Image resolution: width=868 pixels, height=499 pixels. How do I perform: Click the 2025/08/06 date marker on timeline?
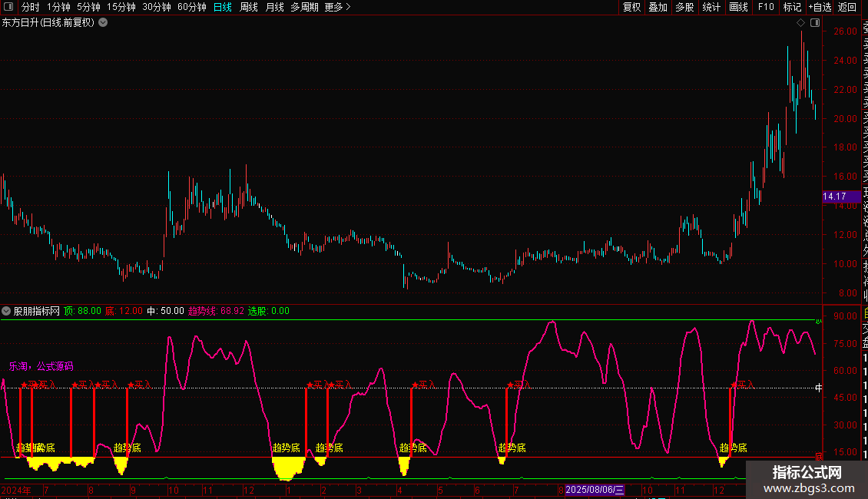tap(595, 490)
